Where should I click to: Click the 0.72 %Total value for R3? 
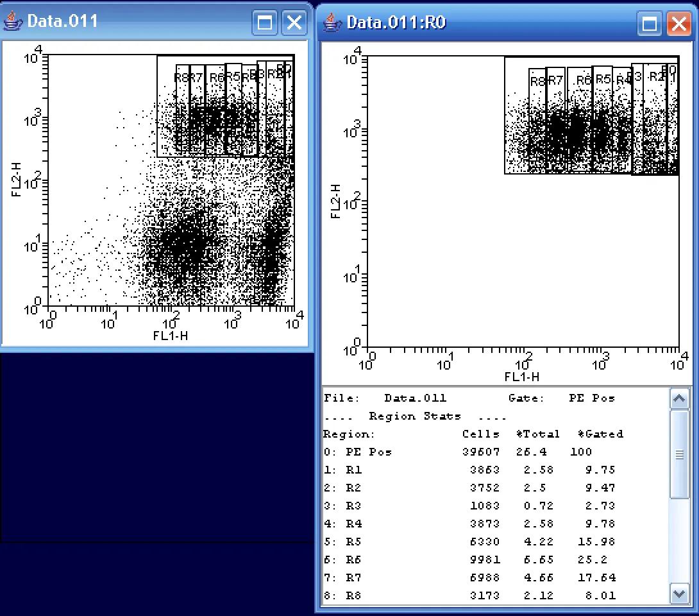[539, 506]
